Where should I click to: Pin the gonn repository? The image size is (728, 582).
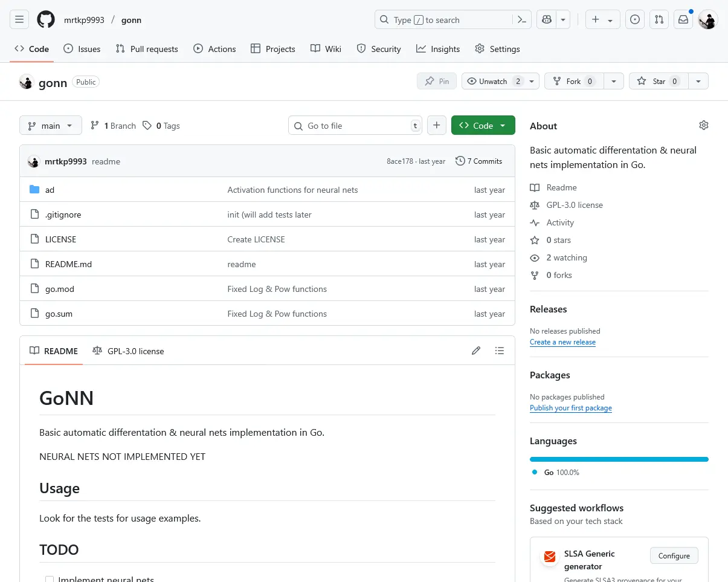pyautogui.click(x=437, y=82)
